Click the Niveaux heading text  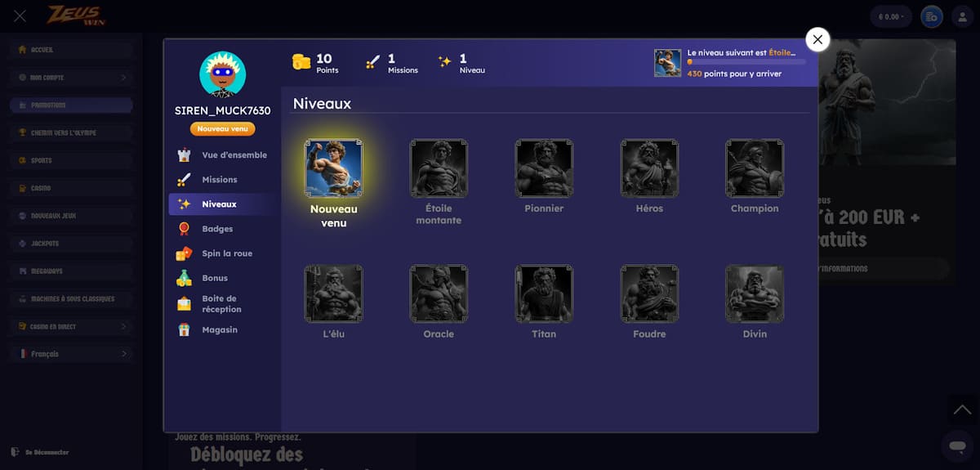pos(322,104)
